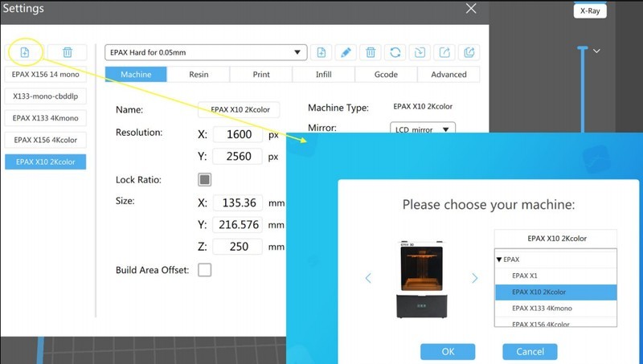Show previous machine with left arrow
Viewport: 643px width, 364px height.
[368, 278]
